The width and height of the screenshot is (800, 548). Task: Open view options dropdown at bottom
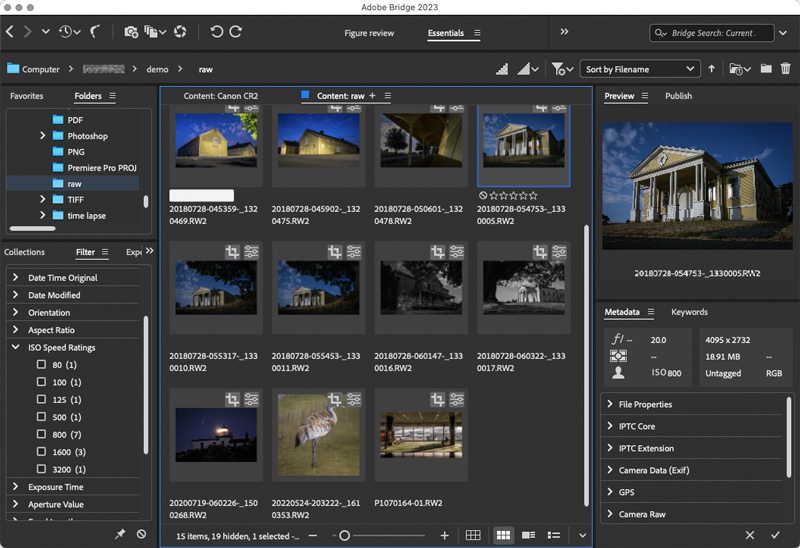click(x=582, y=535)
